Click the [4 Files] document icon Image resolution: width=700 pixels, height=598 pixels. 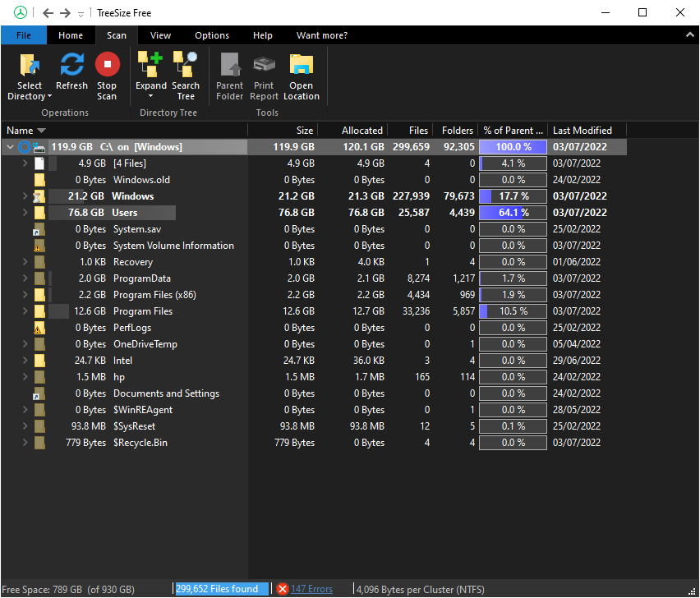tap(39, 163)
